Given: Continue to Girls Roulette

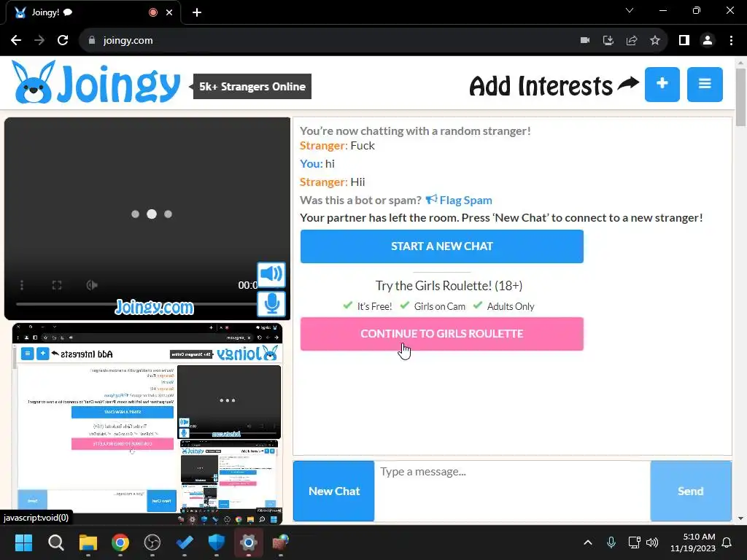Looking at the screenshot, I should (441, 334).
